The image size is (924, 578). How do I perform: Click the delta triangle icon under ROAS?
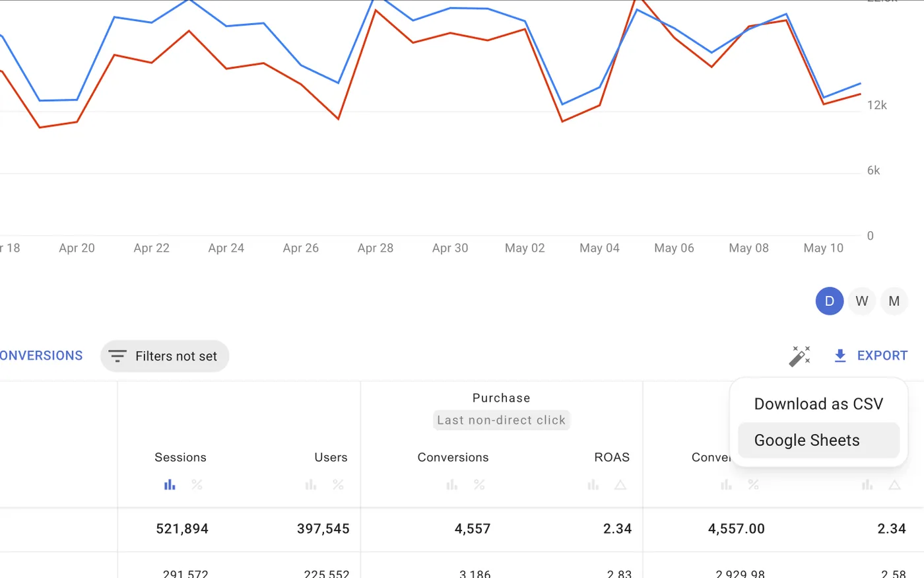tap(620, 484)
